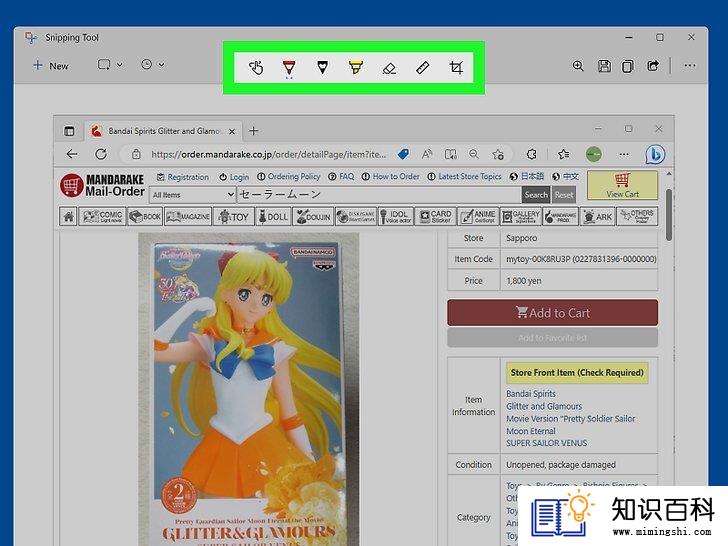This screenshot has width=728, height=546.
Task: Open the delay timer clock icon
Action: click(146, 65)
